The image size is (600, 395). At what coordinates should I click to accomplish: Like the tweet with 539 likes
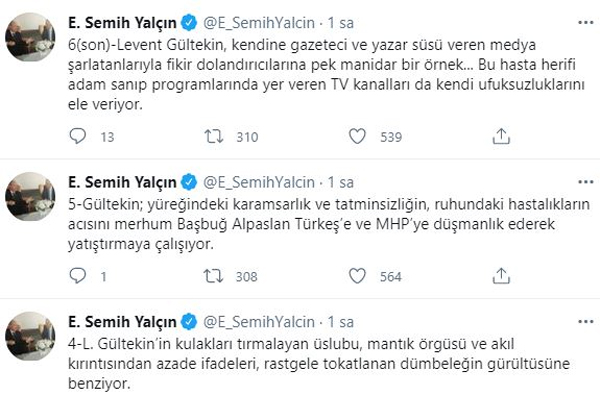point(357,136)
